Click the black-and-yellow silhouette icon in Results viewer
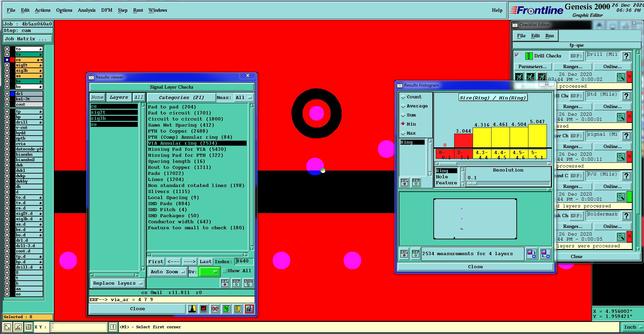 click(192, 308)
